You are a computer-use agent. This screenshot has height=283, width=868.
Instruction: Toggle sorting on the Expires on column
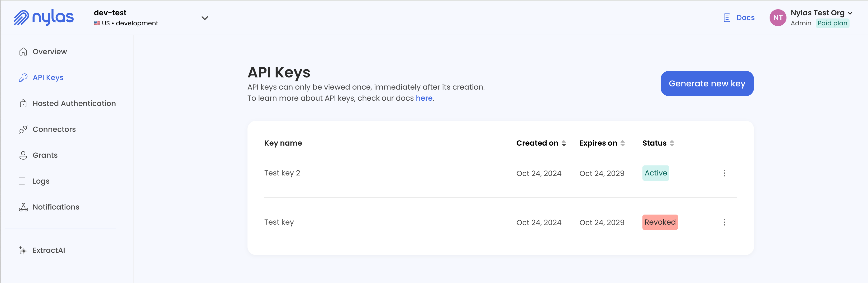click(x=622, y=143)
